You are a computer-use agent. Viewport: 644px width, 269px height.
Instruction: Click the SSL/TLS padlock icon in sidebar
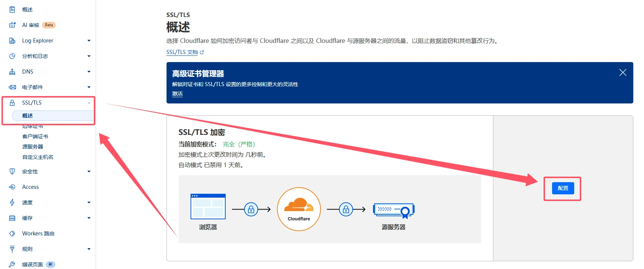(12, 103)
